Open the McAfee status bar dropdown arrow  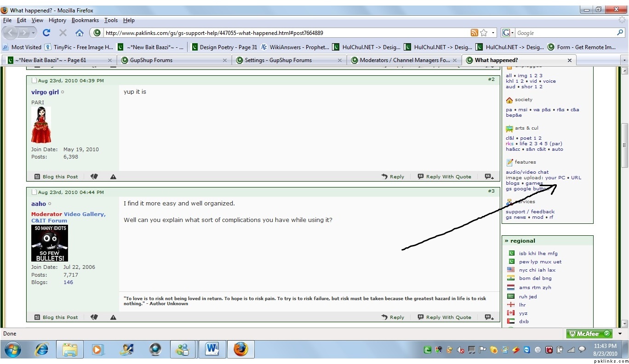point(620,334)
